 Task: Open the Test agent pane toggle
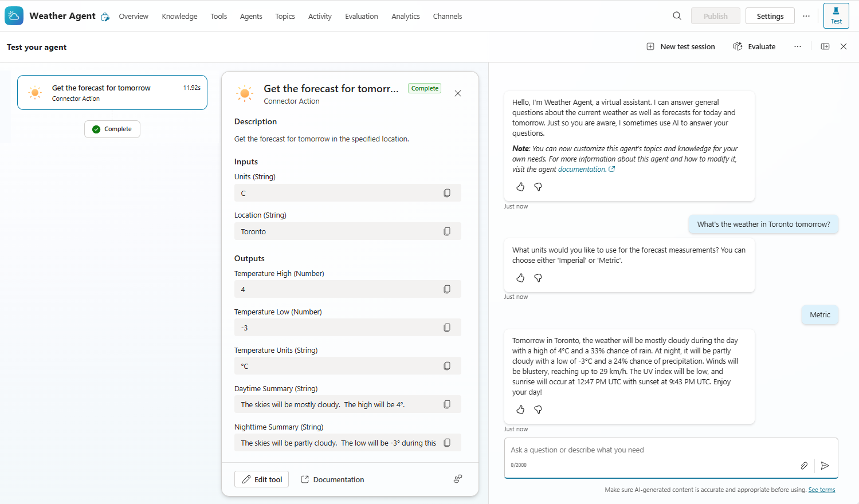pos(836,15)
